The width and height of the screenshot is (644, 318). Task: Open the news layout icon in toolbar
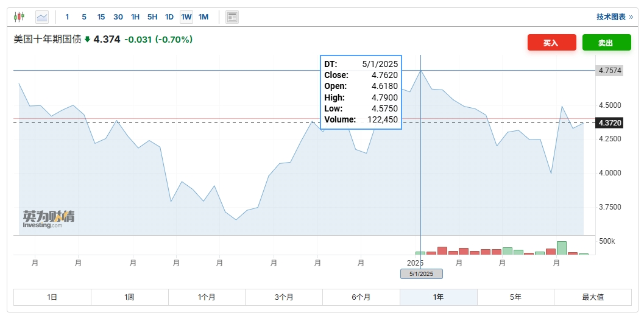[x=232, y=17]
